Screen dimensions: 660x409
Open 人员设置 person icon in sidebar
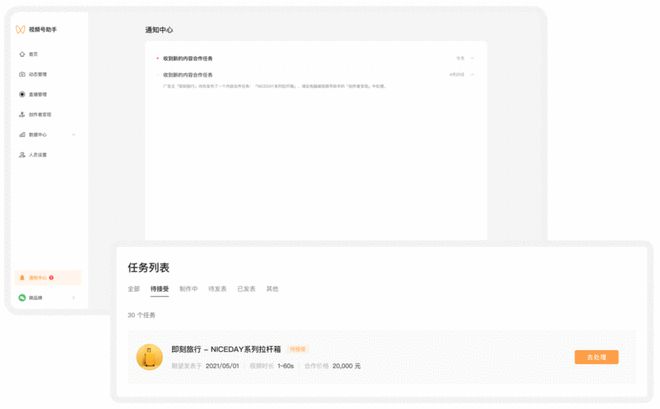click(x=22, y=155)
